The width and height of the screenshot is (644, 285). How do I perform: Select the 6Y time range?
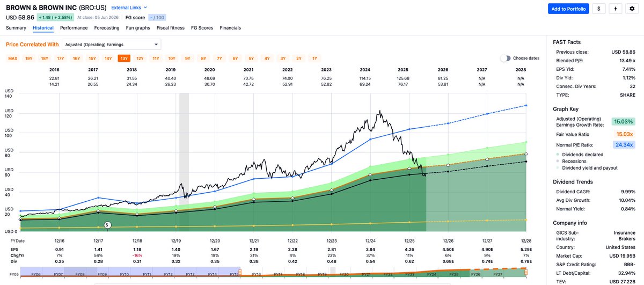coord(235,58)
